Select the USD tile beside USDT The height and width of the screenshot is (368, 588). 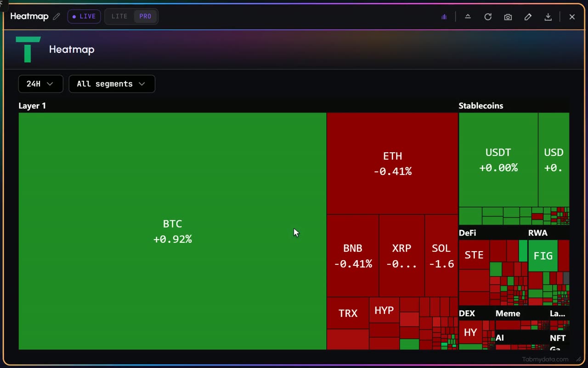554,160
